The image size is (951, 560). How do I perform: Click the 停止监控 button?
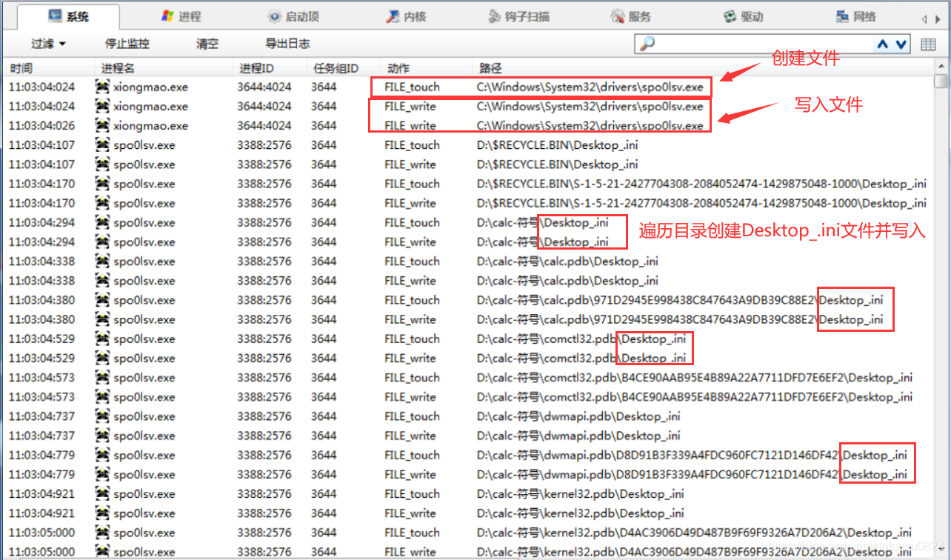[x=127, y=44]
